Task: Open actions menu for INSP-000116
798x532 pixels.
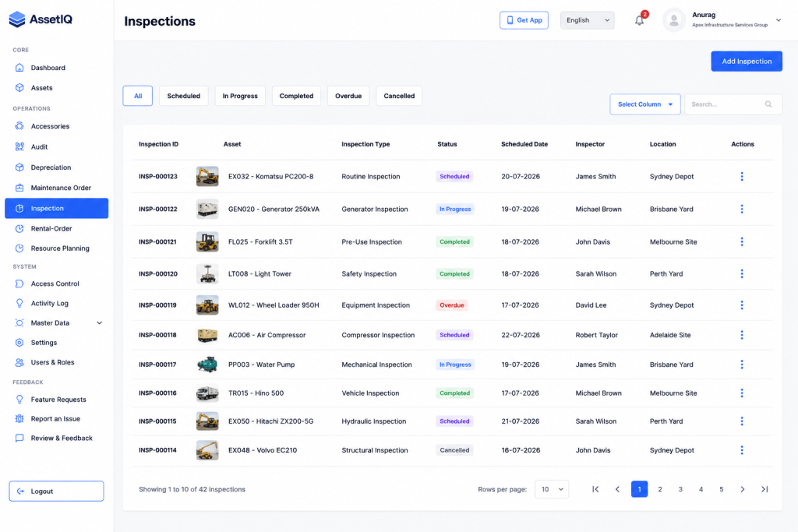Action: coord(742,393)
